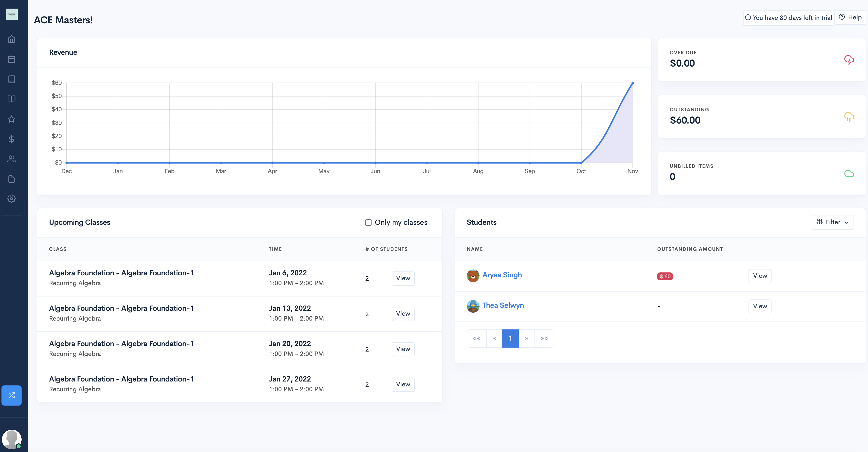Click the Oct data point on Revenue chart
The width and height of the screenshot is (868, 452).
tap(581, 163)
